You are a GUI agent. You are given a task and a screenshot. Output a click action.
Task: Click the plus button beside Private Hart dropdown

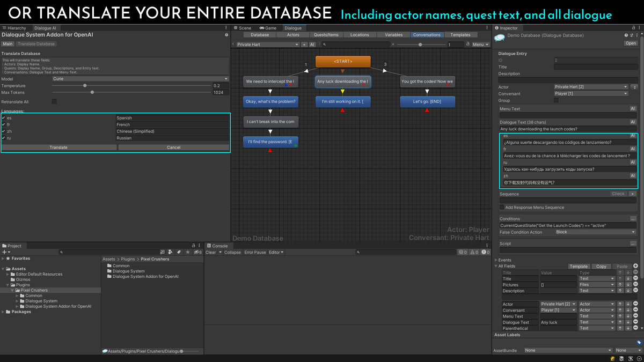[304, 45]
